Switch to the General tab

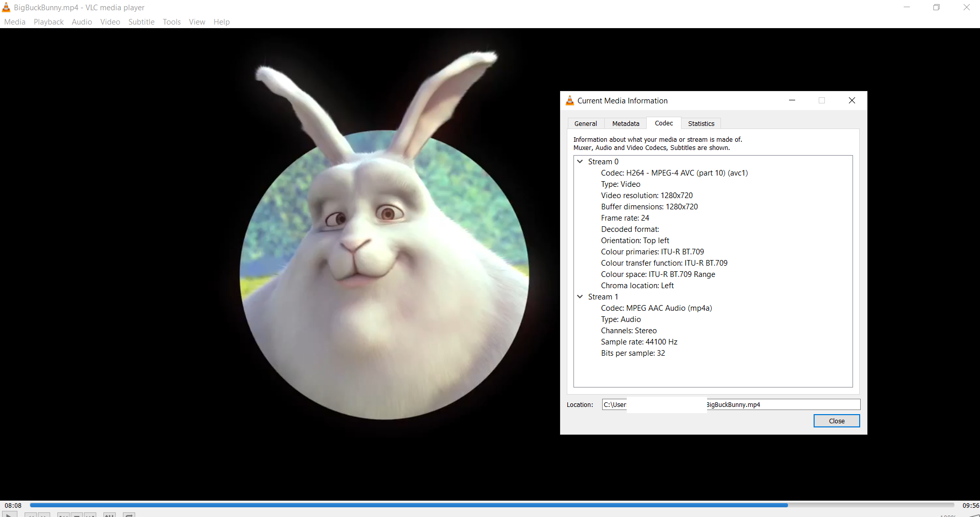(586, 123)
